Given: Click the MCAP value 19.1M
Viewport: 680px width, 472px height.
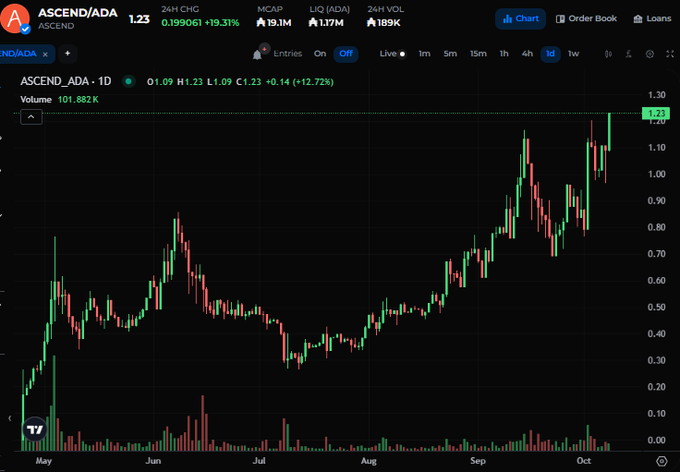Looking at the screenshot, I should pyautogui.click(x=274, y=23).
